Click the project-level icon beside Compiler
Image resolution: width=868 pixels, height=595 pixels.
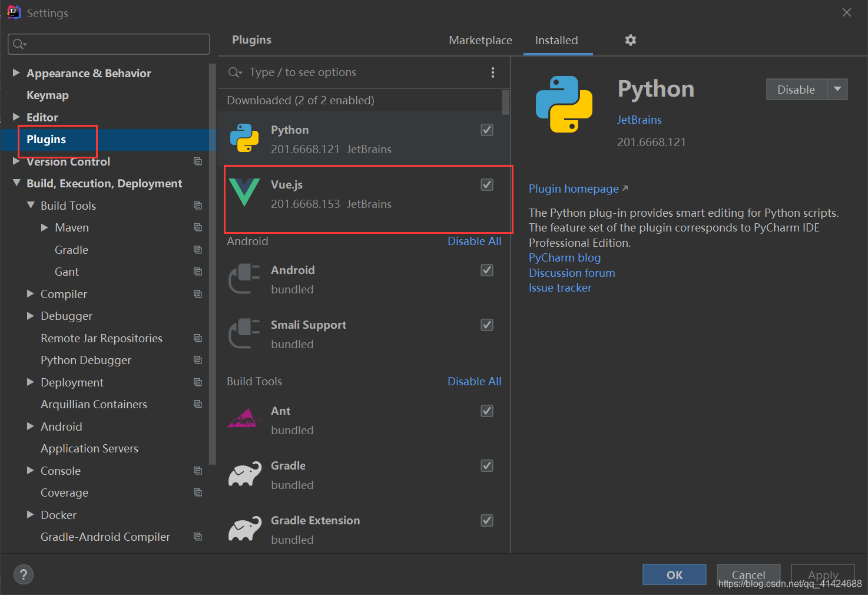198,294
